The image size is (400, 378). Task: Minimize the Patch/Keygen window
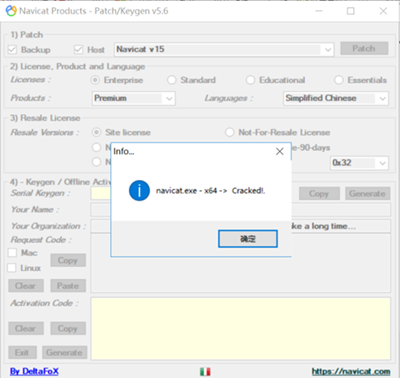[319, 11]
